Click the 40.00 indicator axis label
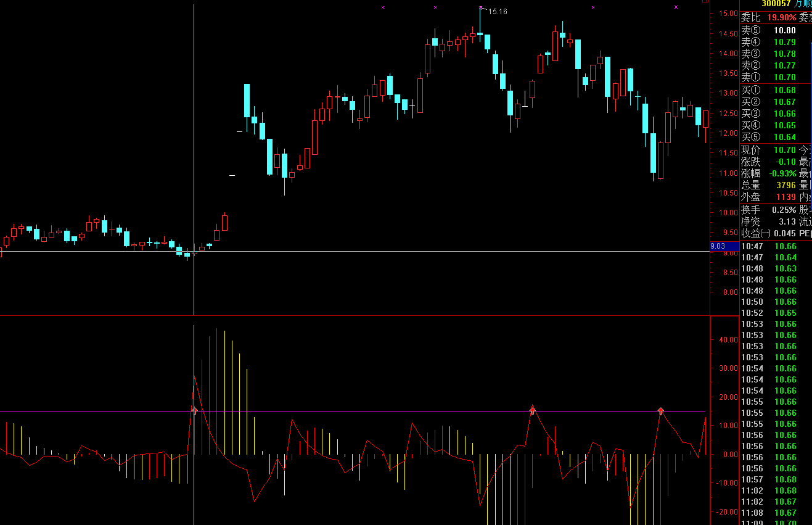The height and width of the screenshot is (525, 812). coord(729,339)
